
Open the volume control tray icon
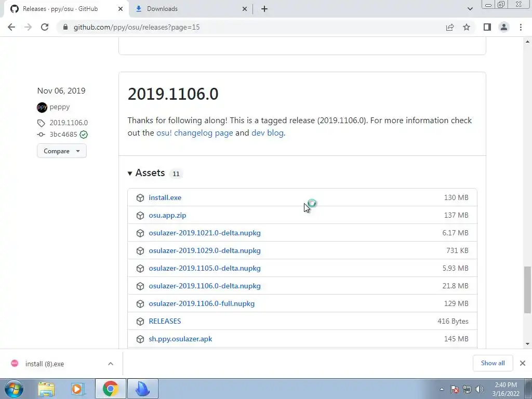click(480, 390)
